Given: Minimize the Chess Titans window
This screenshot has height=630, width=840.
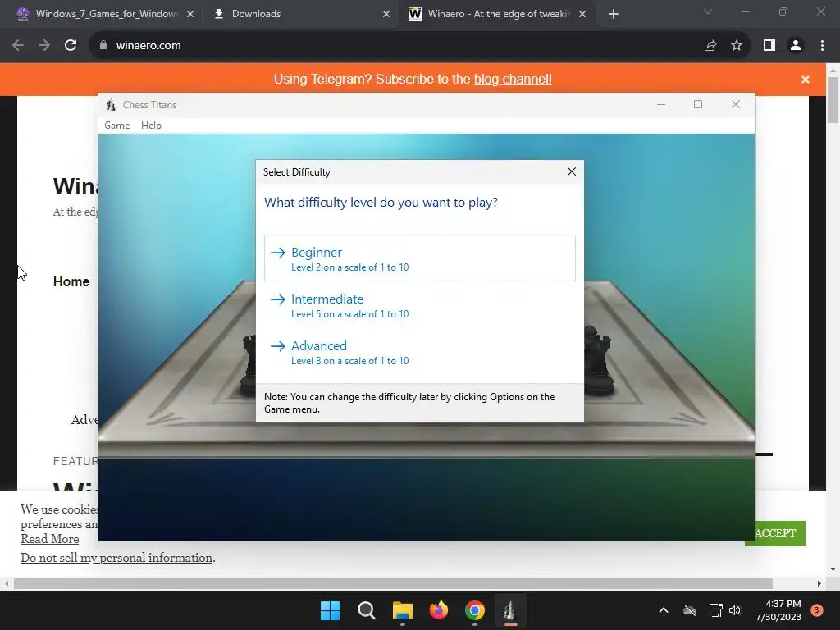Looking at the screenshot, I should pos(662,104).
